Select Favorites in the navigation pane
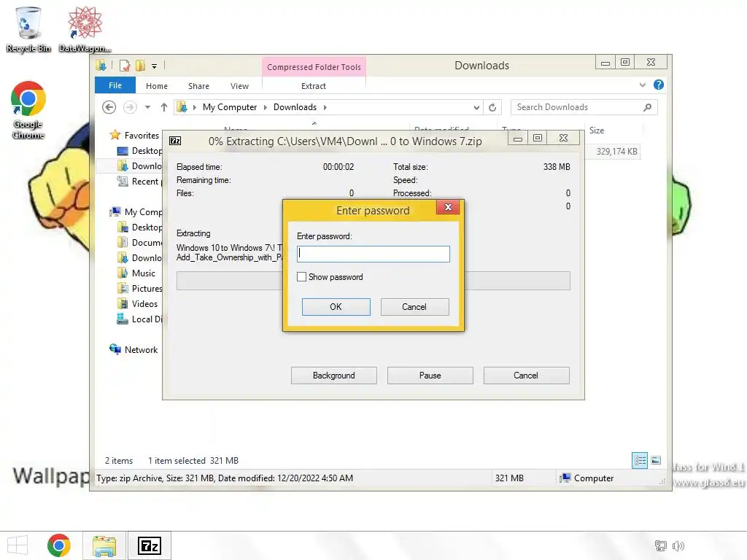The height and width of the screenshot is (560, 747). (x=141, y=135)
